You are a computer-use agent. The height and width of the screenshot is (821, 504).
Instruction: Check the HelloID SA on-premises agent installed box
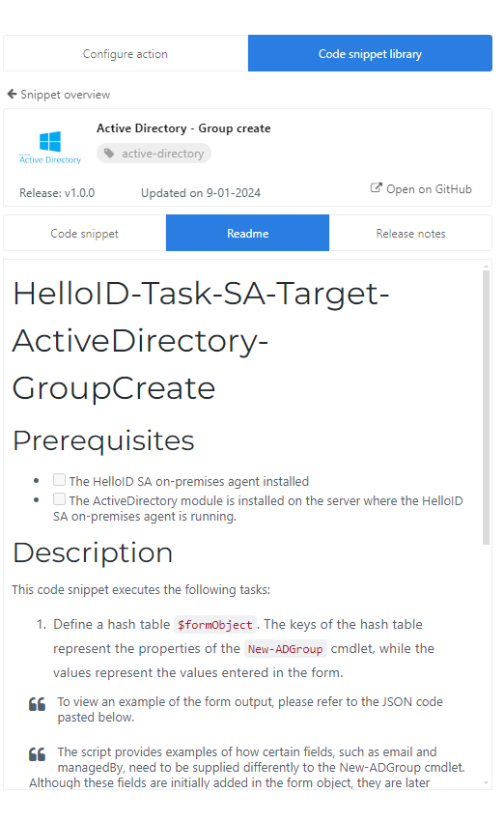[x=59, y=480]
